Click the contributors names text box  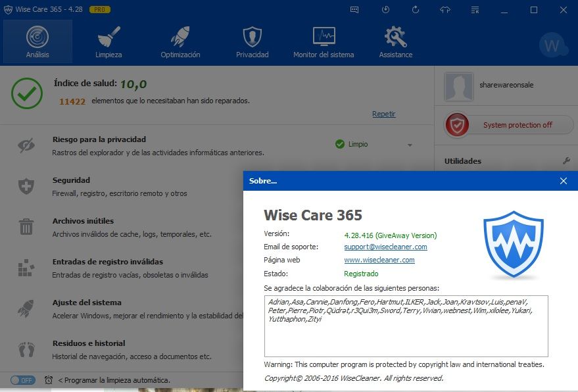coord(406,326)
